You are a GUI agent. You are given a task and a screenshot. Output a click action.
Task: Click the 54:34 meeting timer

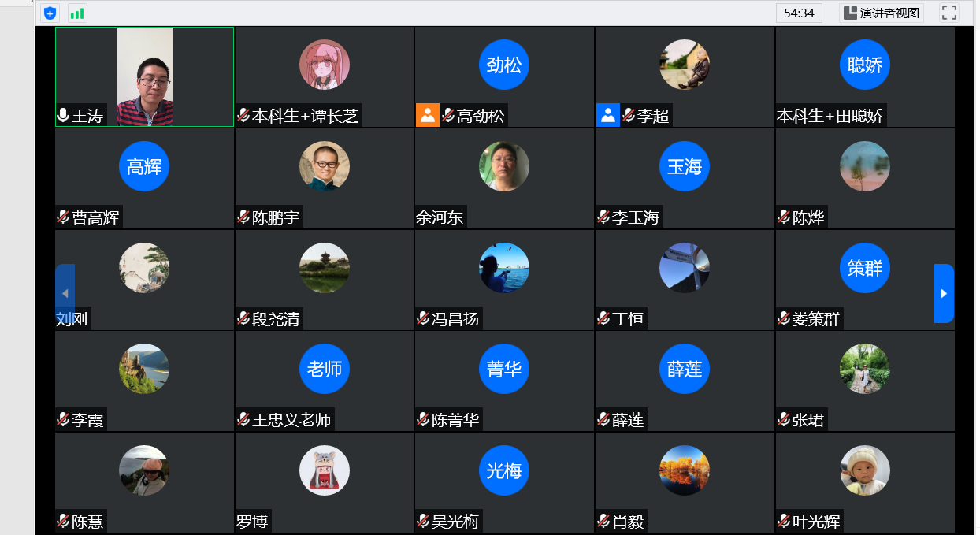pos(799,13)
